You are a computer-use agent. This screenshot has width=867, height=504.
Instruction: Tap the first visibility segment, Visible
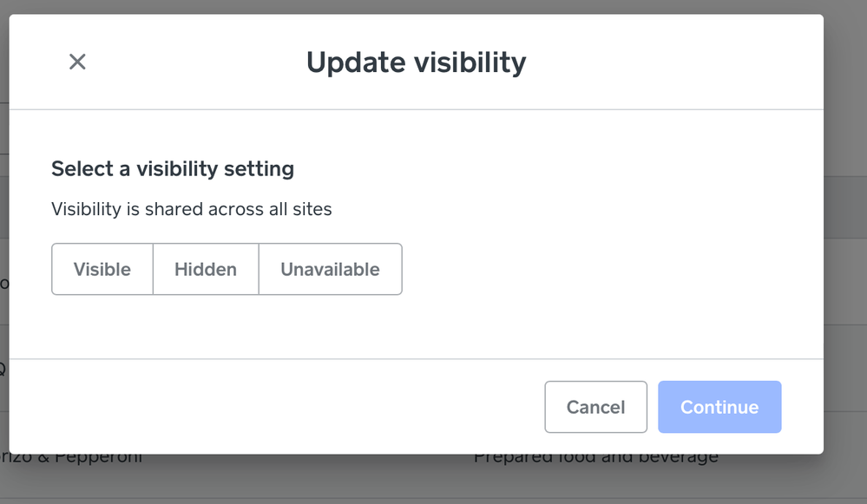click(102, 269)
